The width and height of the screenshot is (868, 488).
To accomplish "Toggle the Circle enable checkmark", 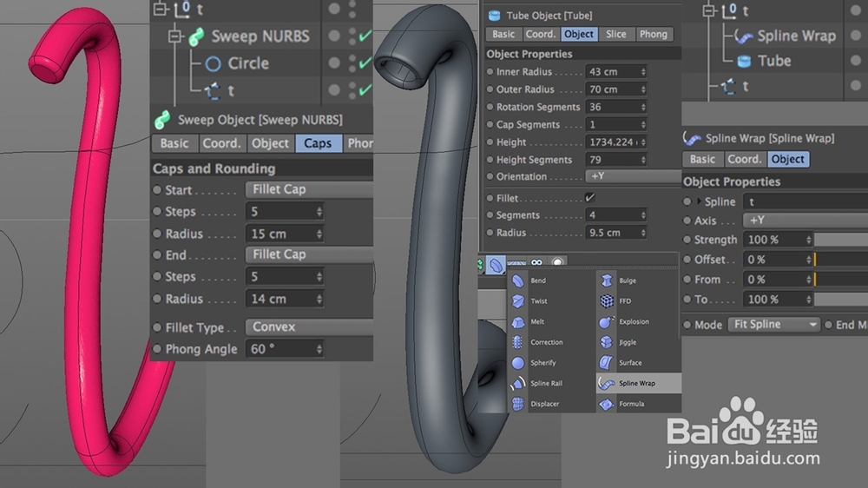I will (x=365, y=63).
